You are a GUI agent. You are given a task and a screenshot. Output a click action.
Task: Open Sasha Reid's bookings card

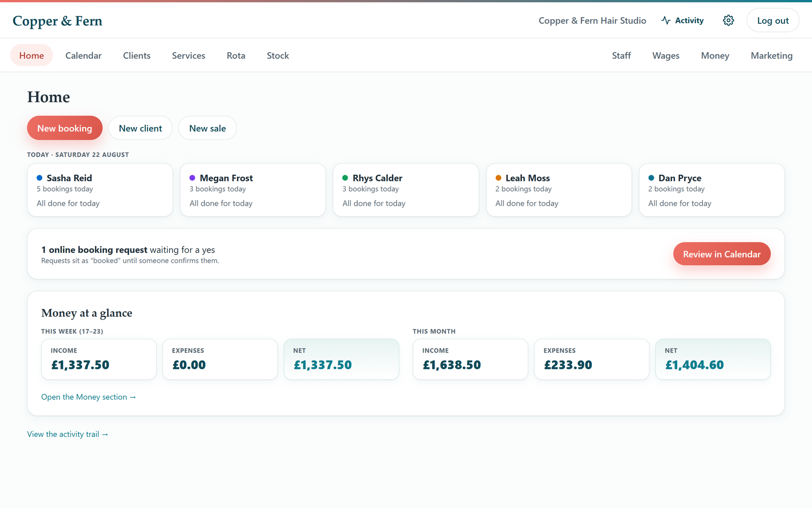tap(100, 190)
